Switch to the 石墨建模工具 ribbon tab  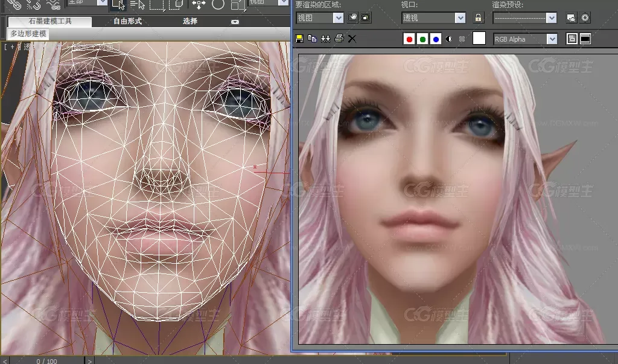50,21
